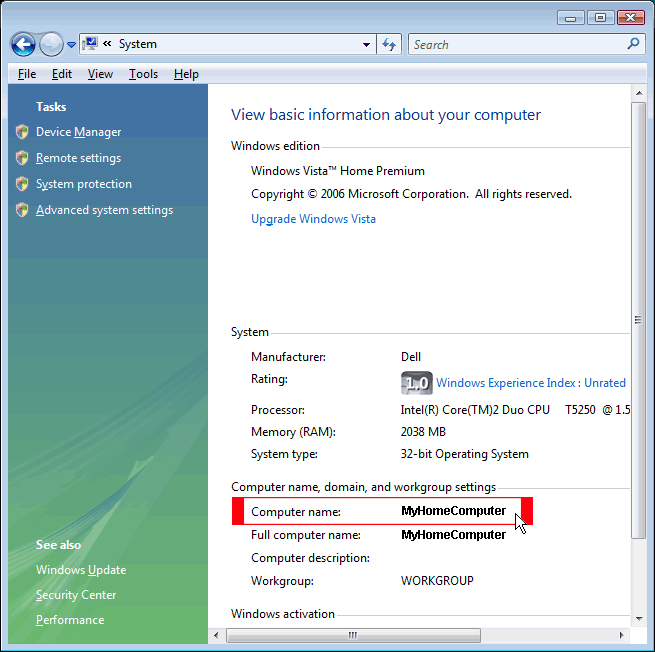The width and height of the screenshot is (655, 652).
Task: Open the recent pages dropdown arrow
Action: coord(71,44)
